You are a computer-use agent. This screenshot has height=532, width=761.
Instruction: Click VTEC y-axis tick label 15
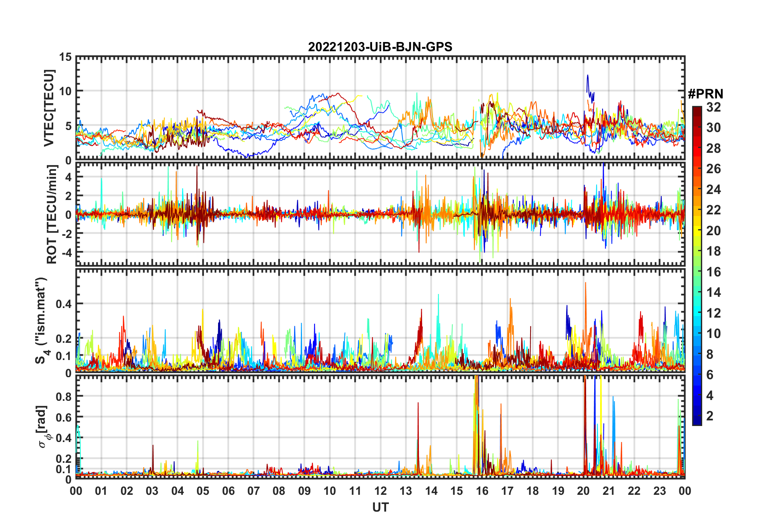(65, 57)
